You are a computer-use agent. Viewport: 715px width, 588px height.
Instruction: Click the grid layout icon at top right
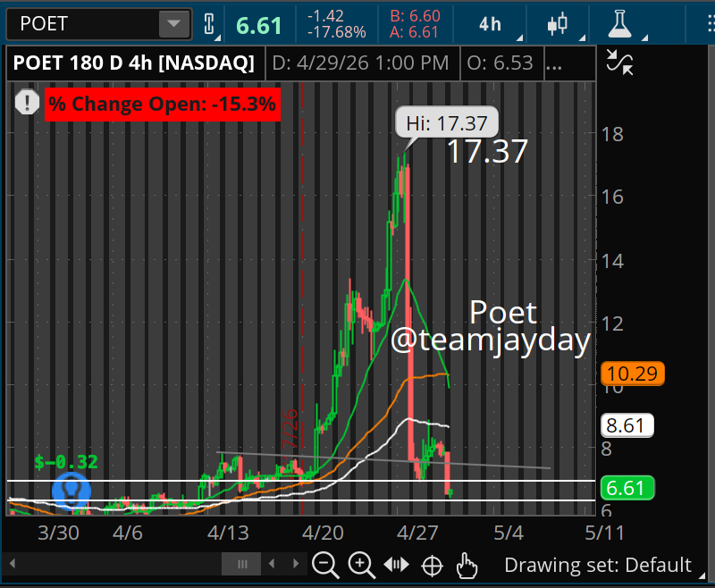[711, 24]
